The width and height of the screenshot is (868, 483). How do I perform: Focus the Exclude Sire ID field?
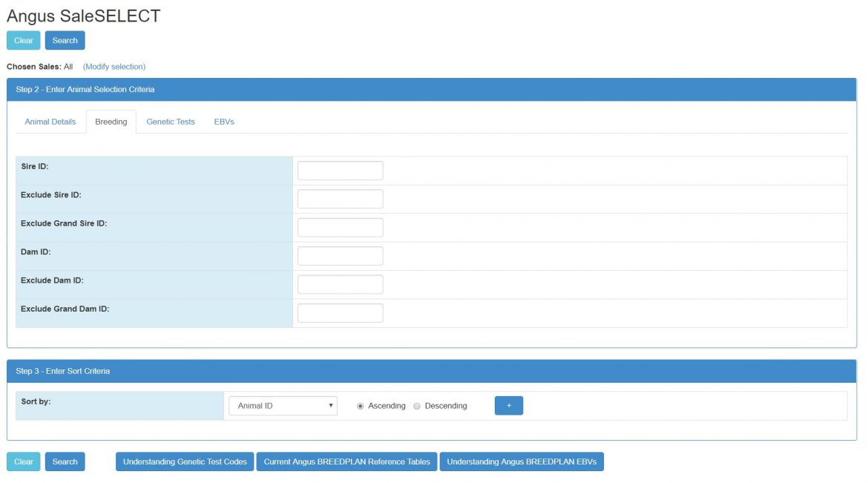click(340, 199)
